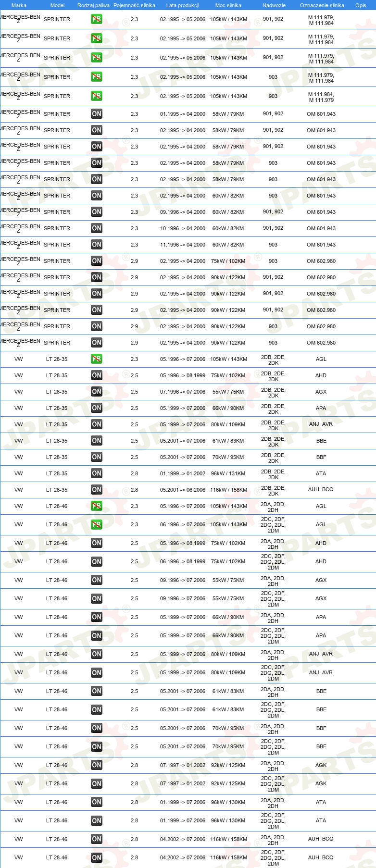Click the 96kW / 131KM power cell

[x=228, y=473]
